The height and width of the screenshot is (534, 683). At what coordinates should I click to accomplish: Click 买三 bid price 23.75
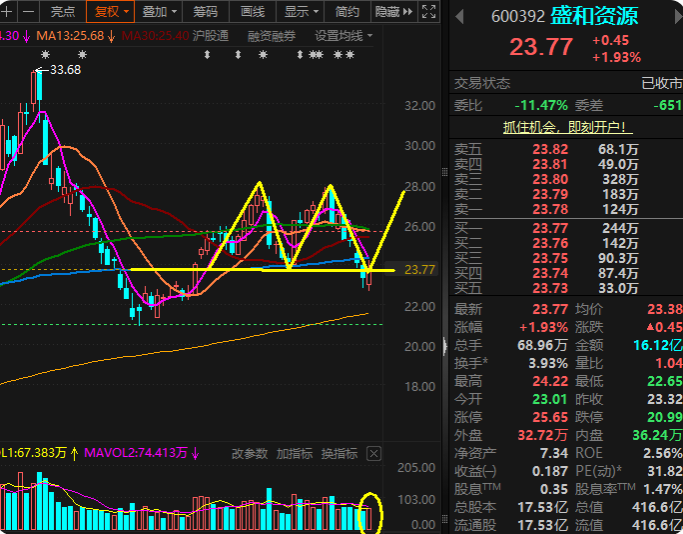pyautogui.click(x=550, y=258)
